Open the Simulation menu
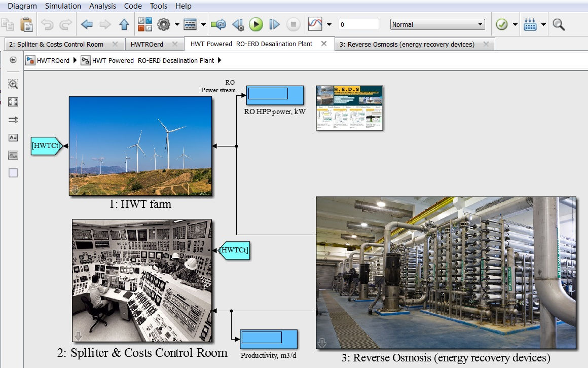Screen dimensions: 588x368 coord(63,6)
